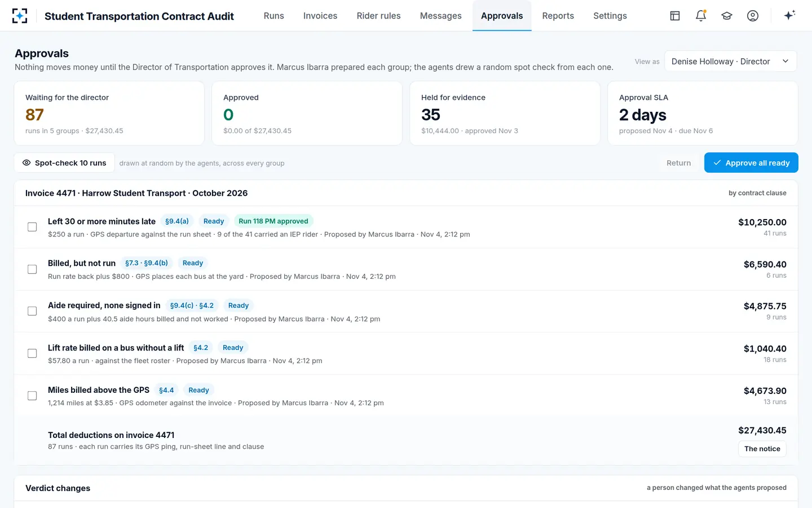Select the Approvals tab

click(502, 16)
